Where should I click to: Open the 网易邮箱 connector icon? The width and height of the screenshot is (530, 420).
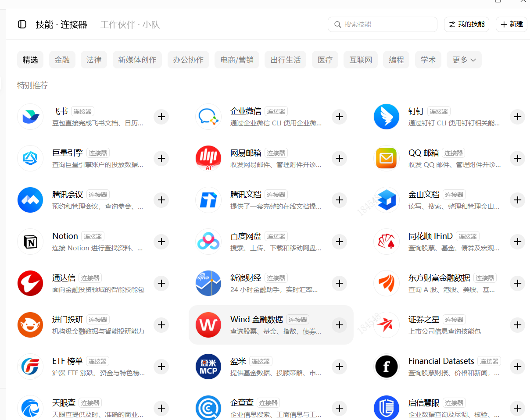tap(208, 158)
